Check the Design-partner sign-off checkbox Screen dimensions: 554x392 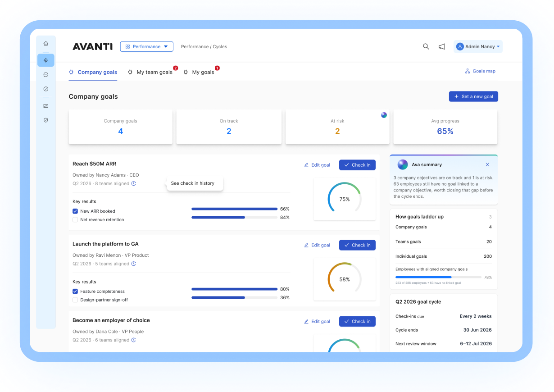[x=75, y=300]
